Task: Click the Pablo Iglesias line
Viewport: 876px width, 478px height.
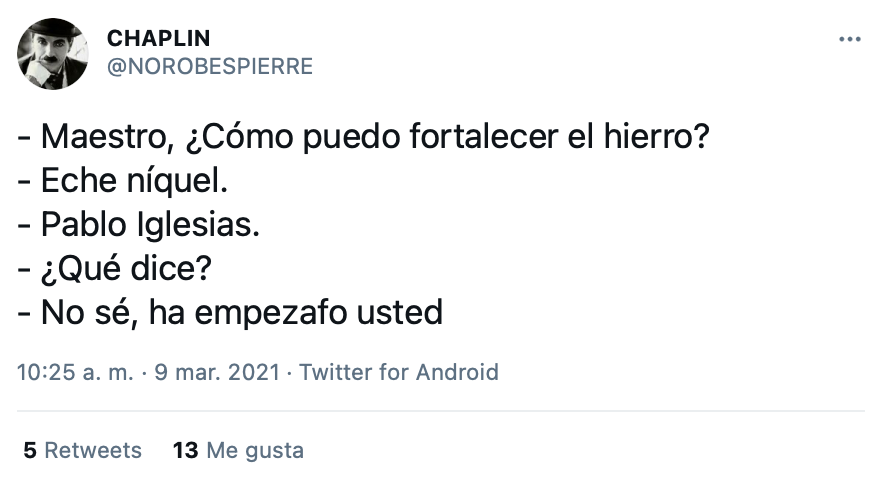Action: tap(139, 225)
